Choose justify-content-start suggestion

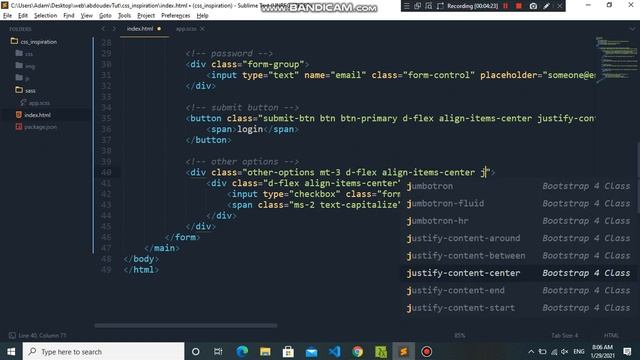pos(518,308)
